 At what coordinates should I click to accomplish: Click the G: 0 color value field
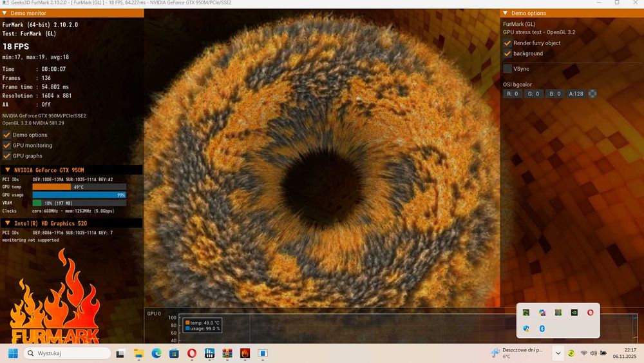pyautogui.click(x=533, y=93)
